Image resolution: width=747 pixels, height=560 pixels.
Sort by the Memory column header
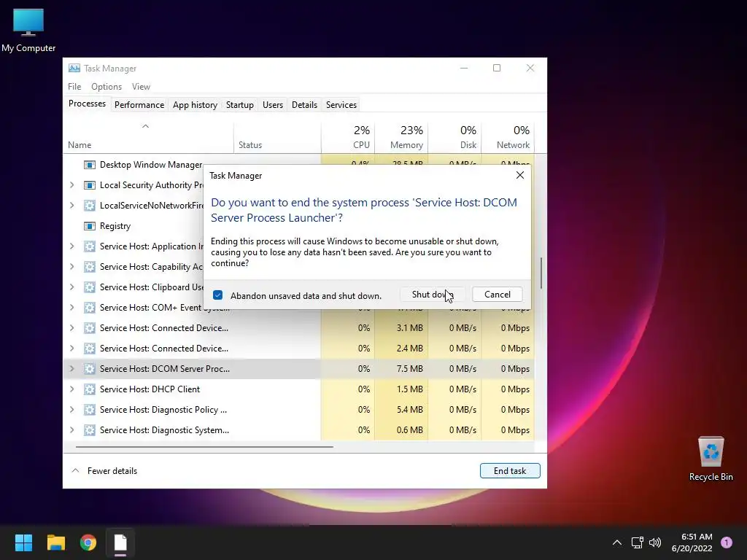[401, 137]
